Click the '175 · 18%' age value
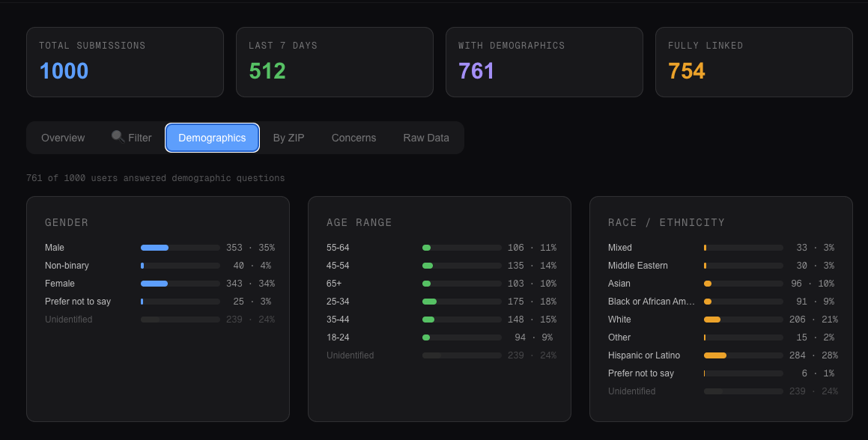This screenshot has width=868, height=440. coord(532,302)
